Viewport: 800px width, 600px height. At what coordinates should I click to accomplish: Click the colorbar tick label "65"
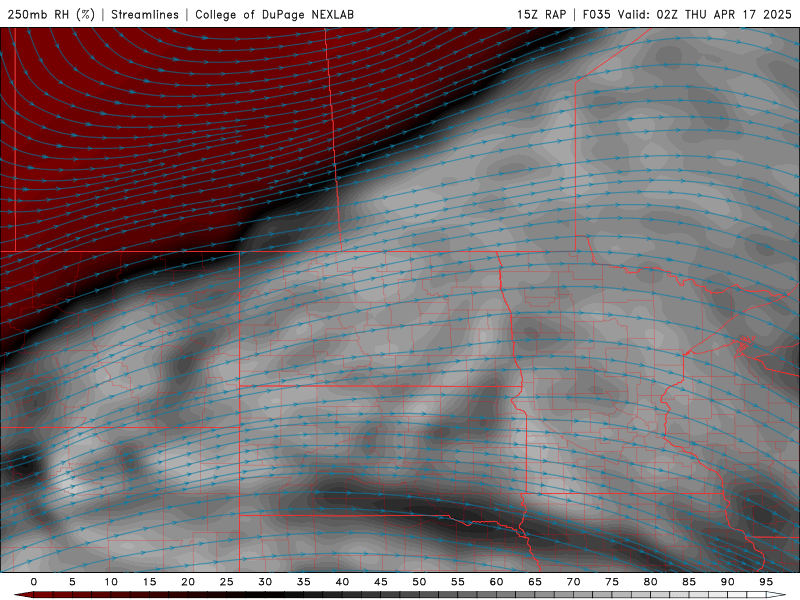point(535,582)
